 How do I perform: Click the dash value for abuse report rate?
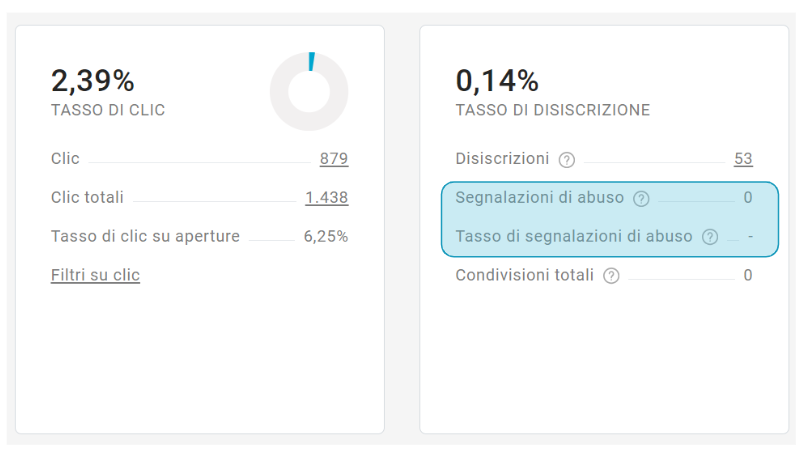click(749, 237)
